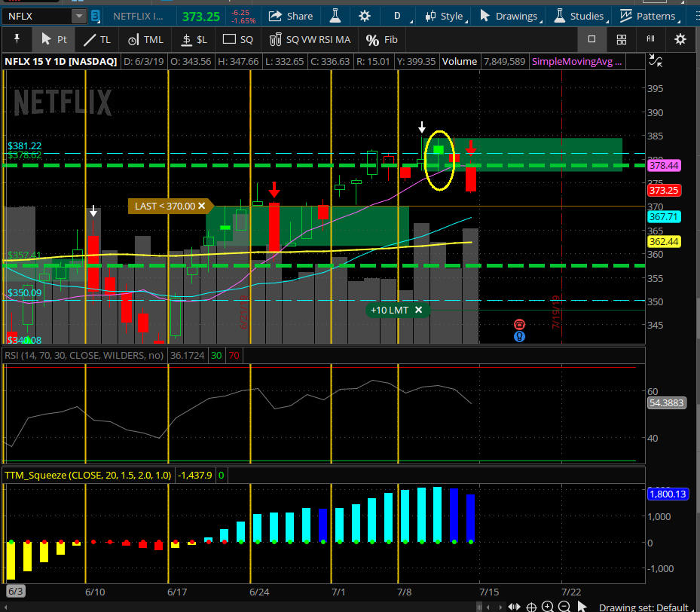
Task: Expand the NFLX symbol dropdown arrow
Action: pos(78,16)
